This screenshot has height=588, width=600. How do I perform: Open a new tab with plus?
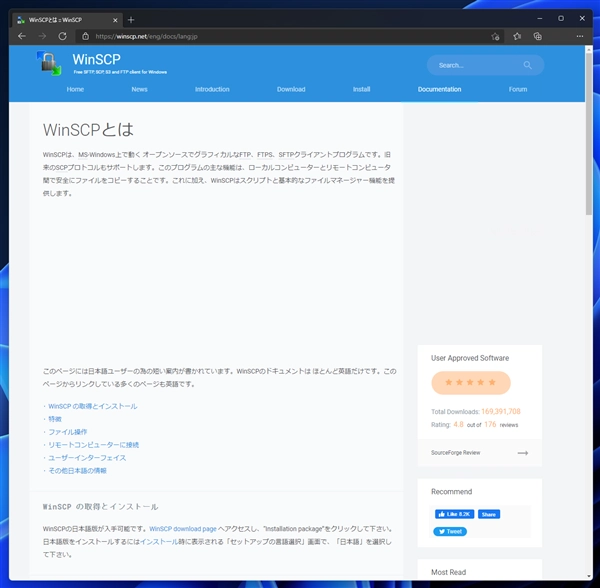pyautogui.click(x=131, y=20)
